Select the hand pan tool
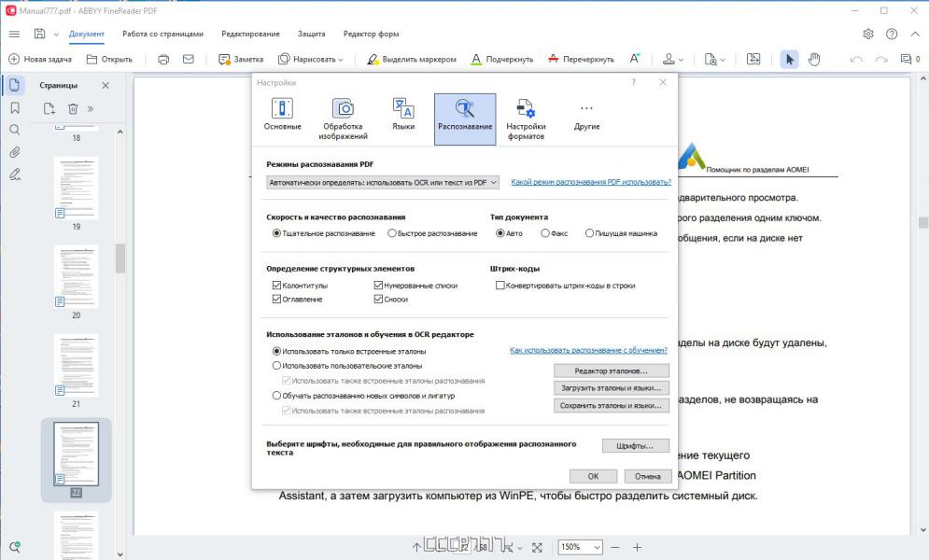929x560 pixels. (x=814, y=59)
